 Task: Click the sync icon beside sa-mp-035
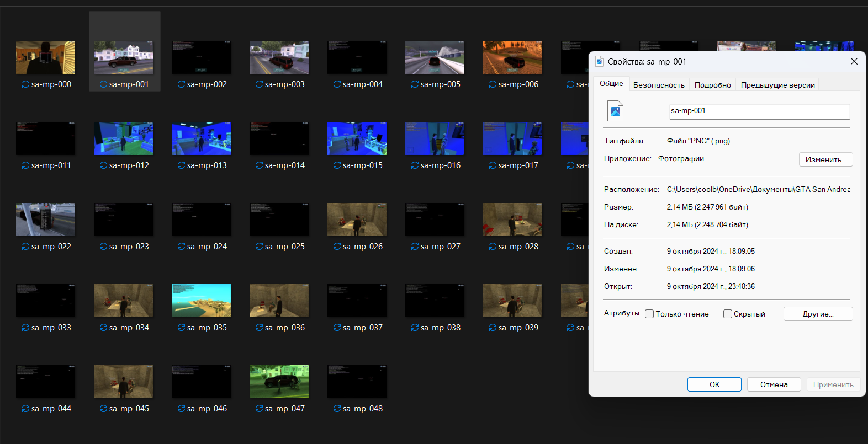coord(181,328)
